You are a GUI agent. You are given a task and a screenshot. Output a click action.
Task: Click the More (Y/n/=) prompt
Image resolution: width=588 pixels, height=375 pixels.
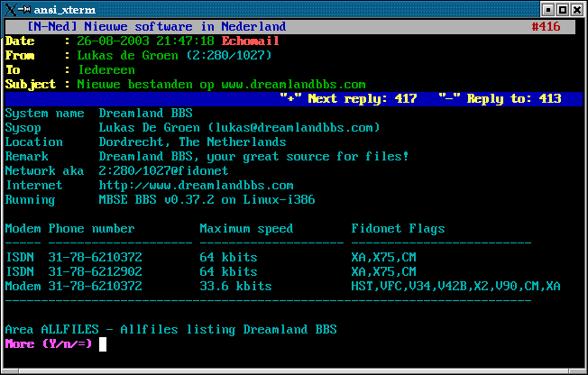49,343
